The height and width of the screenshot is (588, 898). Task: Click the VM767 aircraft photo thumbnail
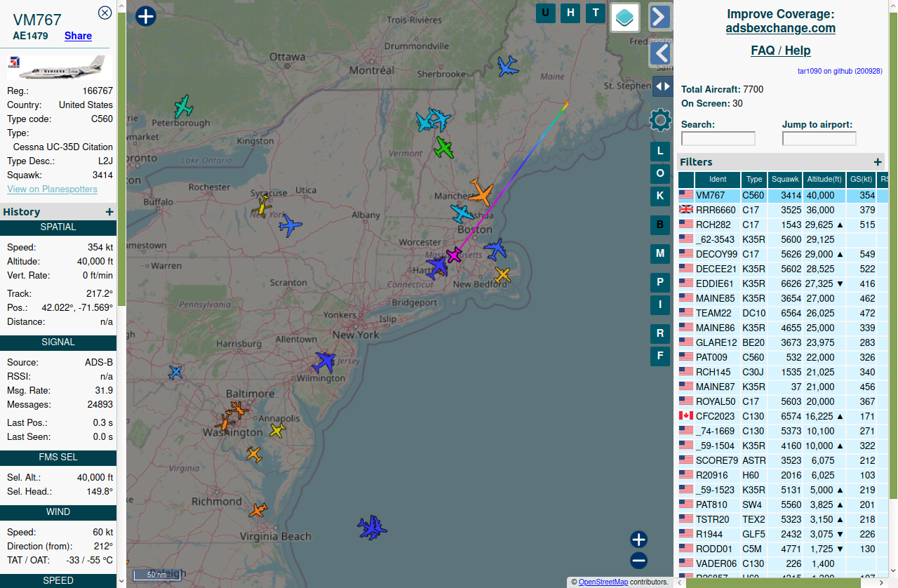click(59, 68)
